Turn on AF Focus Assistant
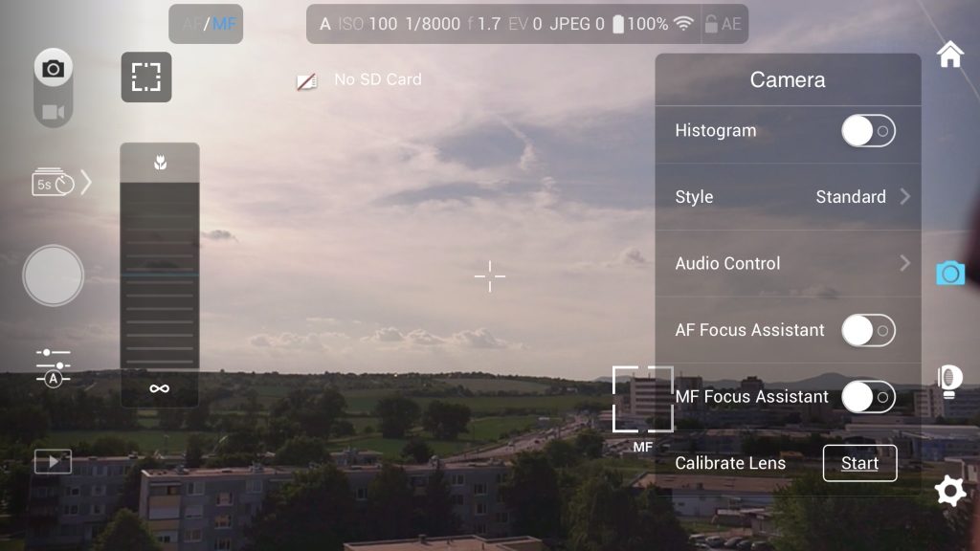Image resolution: width=980 pixels, height=551 pixels. point(868,330)
